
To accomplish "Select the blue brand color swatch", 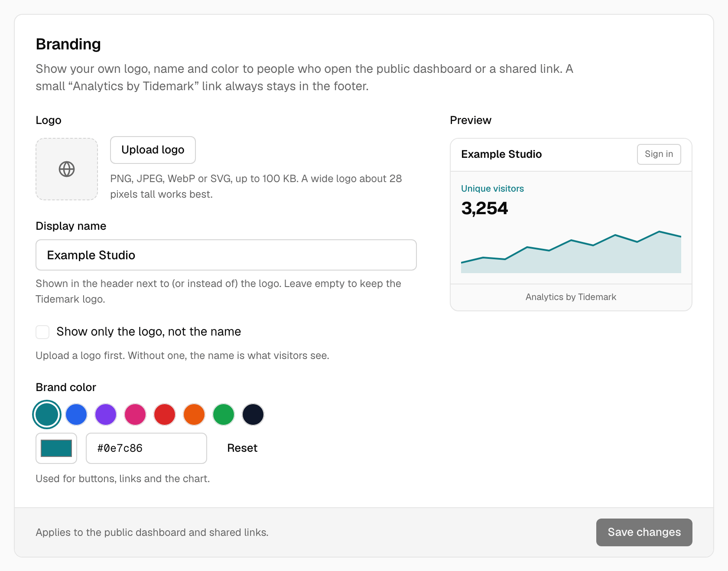I will pos(76,414).
